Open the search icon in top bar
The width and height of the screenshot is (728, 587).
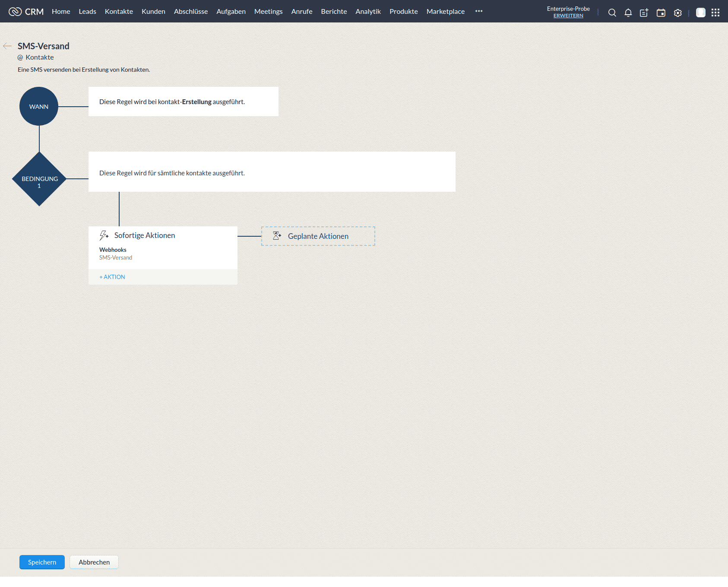(612, 13)
